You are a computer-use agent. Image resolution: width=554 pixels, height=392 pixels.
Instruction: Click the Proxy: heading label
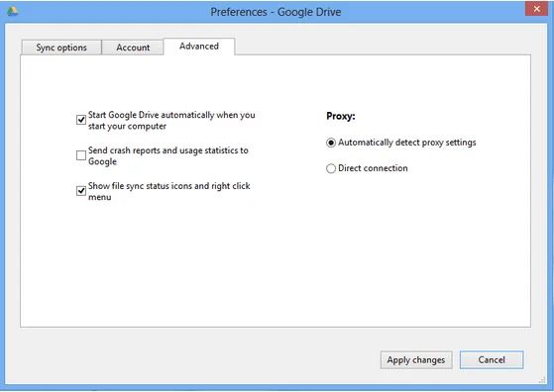pos(341,116)
